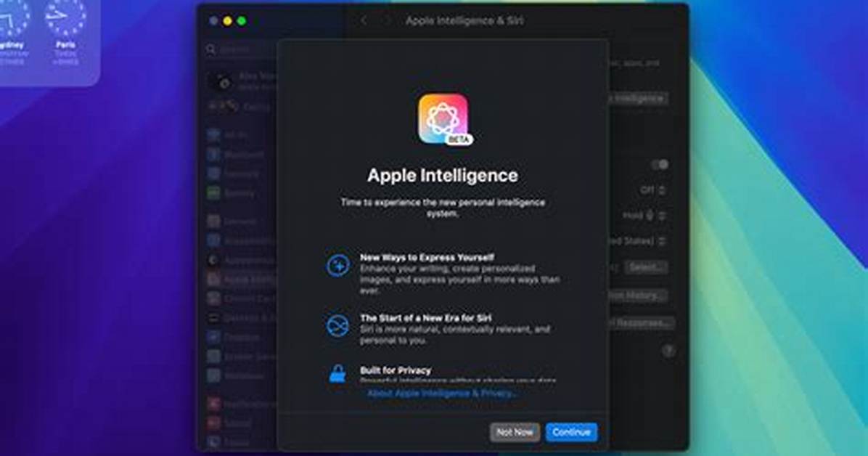Screen dimensions: 868x456
Task: Click the Built for Privacy lock icon
Action: click(x=337, y=374)
